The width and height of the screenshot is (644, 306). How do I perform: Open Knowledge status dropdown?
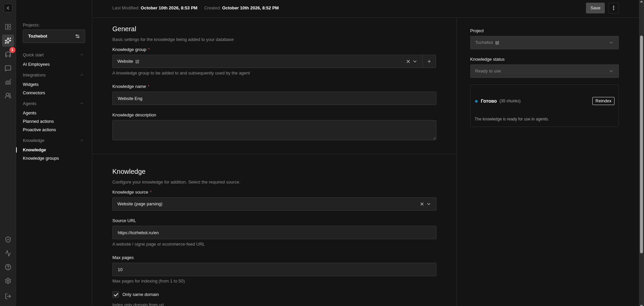544,71
